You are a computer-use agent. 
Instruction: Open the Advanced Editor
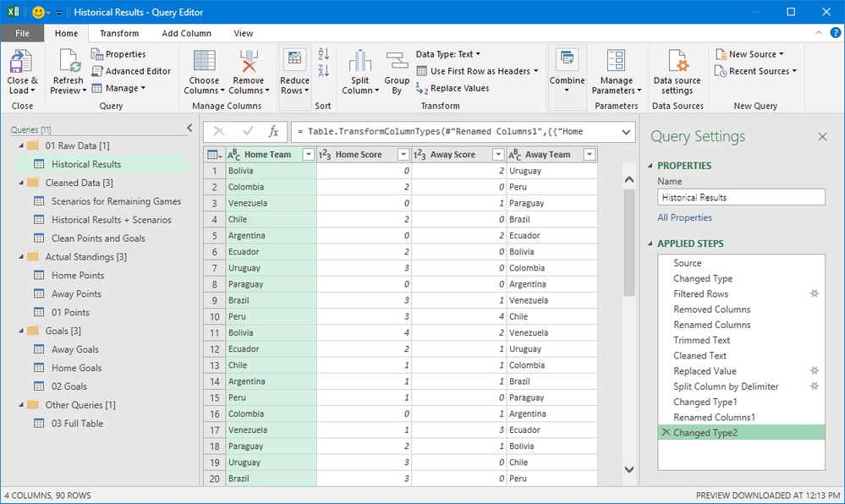pos(131,71)
